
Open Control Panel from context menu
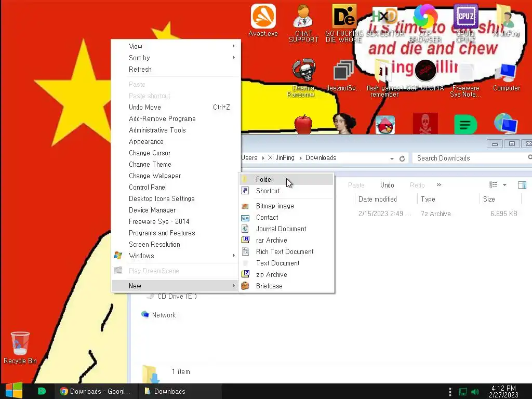(176, 187)
